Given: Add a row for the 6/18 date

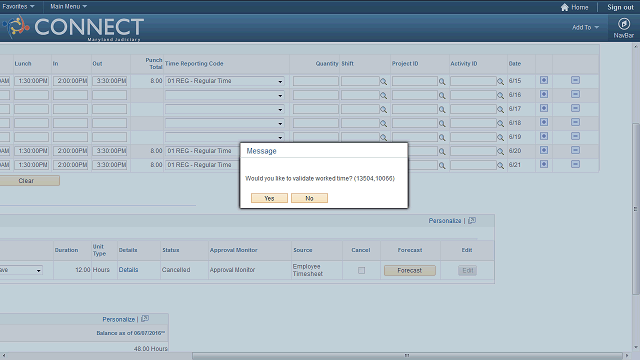Looking at the screenshot, I should pyautogui.click(x=544, y=122).
